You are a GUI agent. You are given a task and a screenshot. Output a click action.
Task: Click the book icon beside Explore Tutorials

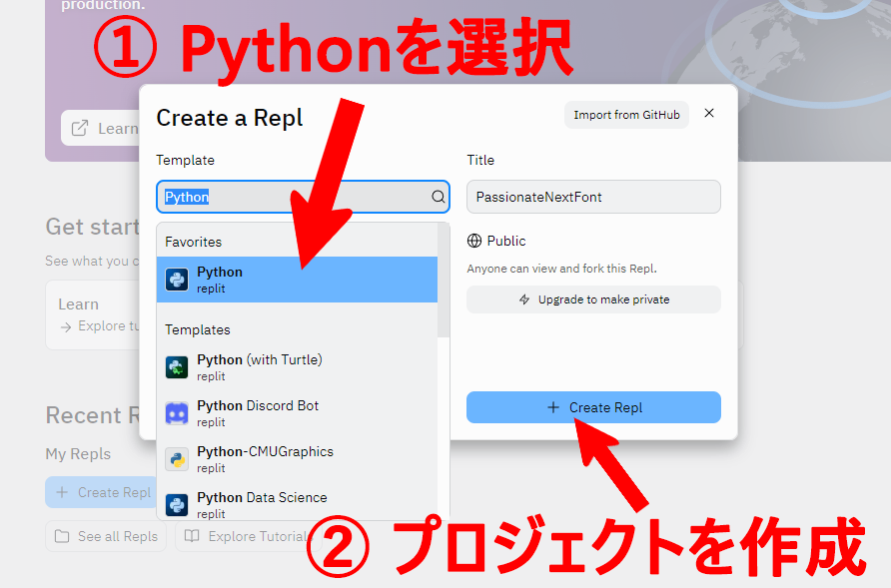coord(192,536)
